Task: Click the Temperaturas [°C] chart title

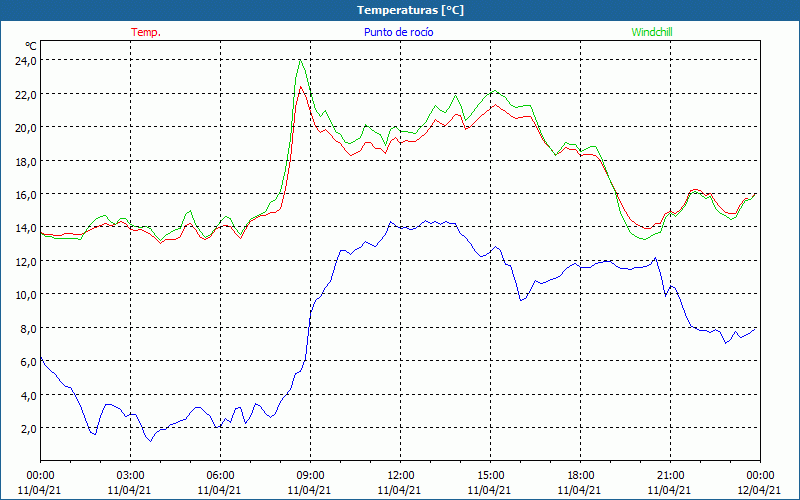Action: pyautogui.click(x=410, y=10)
